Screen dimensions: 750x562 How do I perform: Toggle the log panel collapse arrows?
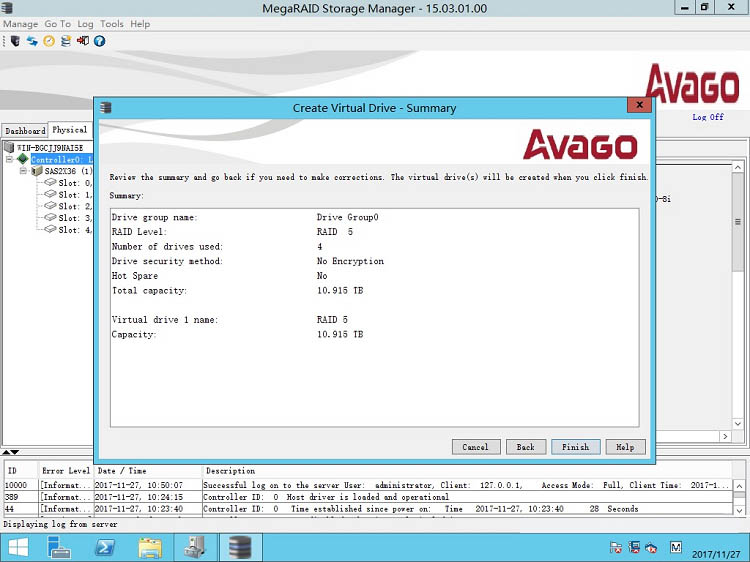coord(10,452)
